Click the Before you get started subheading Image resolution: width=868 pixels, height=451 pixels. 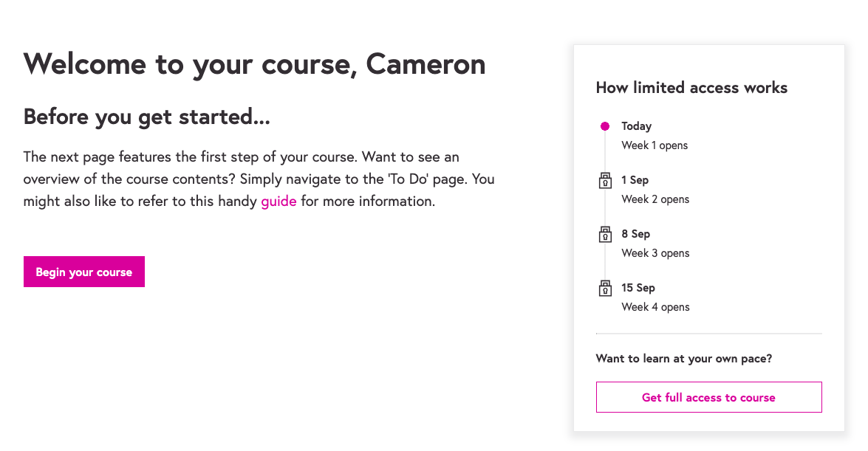pos(146,117)
